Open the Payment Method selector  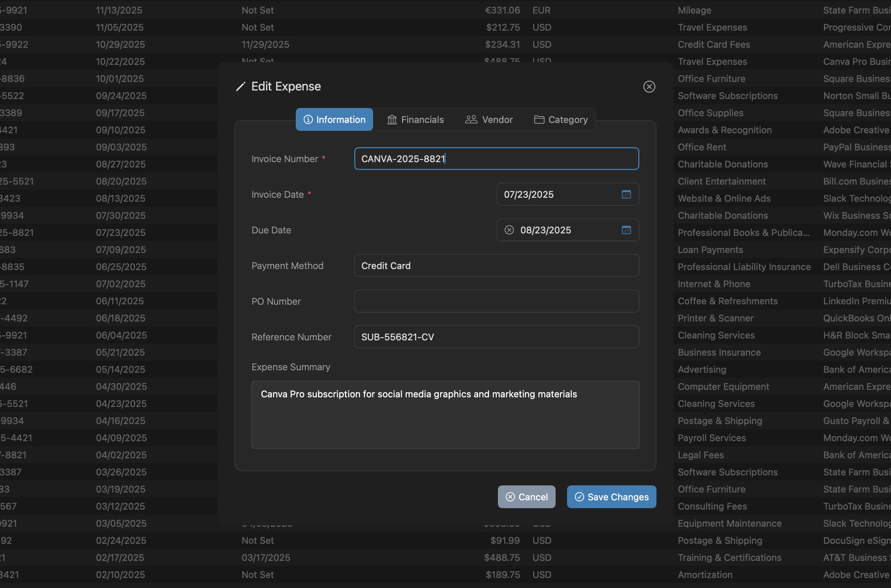[x=496, y=265]
